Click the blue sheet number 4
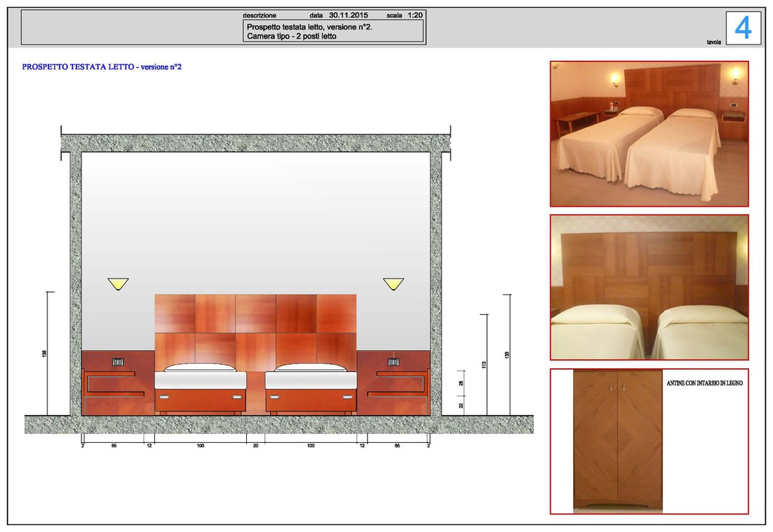This screenshot has height=532, width=773. pyautogui.click(x=743, y=28)
